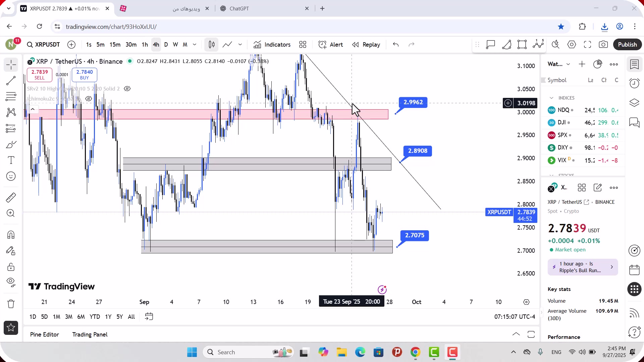Select the trend line drawing tool
The width and height of the screenshot is (644, 362).
[11, 81]
